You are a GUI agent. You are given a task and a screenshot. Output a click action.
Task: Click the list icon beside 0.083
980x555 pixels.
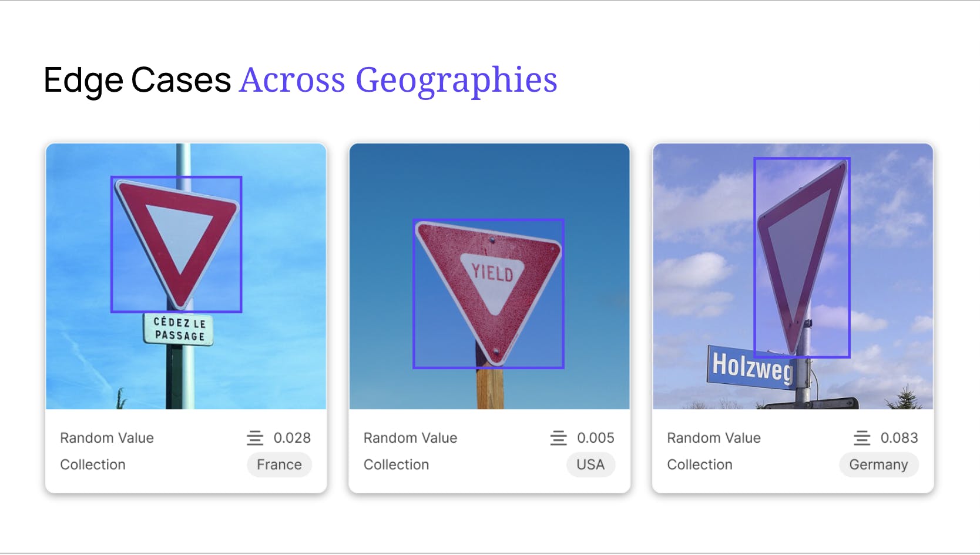click(x=862, y=438)
